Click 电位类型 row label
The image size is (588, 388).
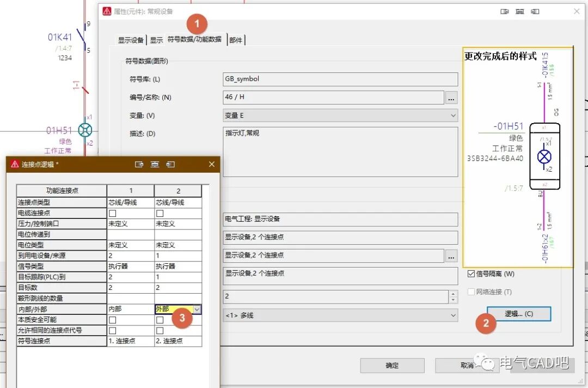coord(62,245)
